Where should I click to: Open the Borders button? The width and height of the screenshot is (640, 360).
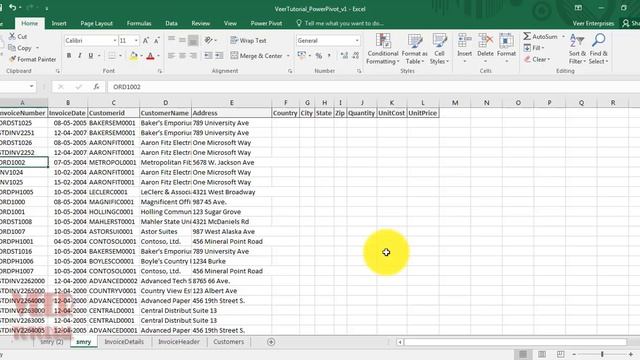(x=111, y=56)
